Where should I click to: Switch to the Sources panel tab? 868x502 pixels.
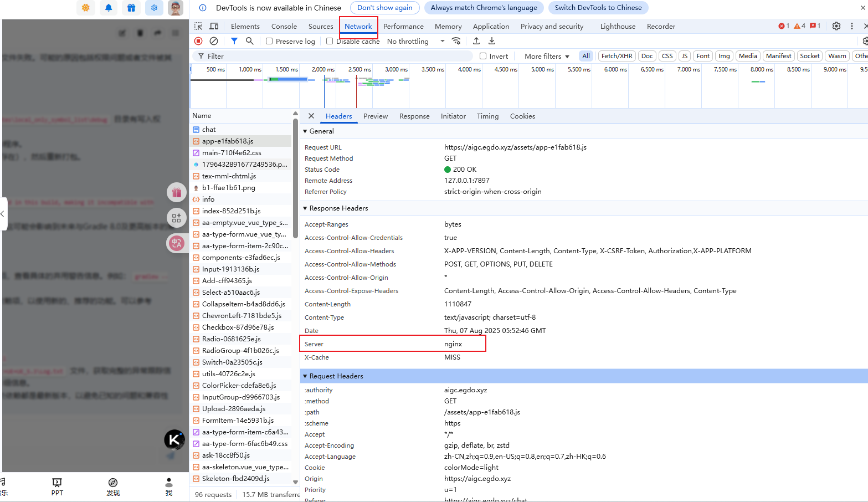click(321, 26)
